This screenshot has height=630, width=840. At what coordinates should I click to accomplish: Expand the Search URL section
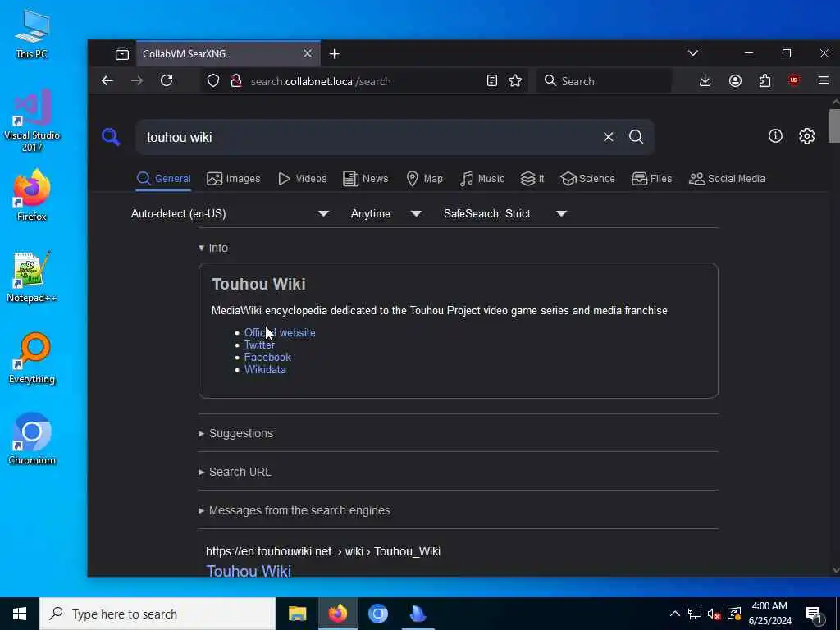235,472
